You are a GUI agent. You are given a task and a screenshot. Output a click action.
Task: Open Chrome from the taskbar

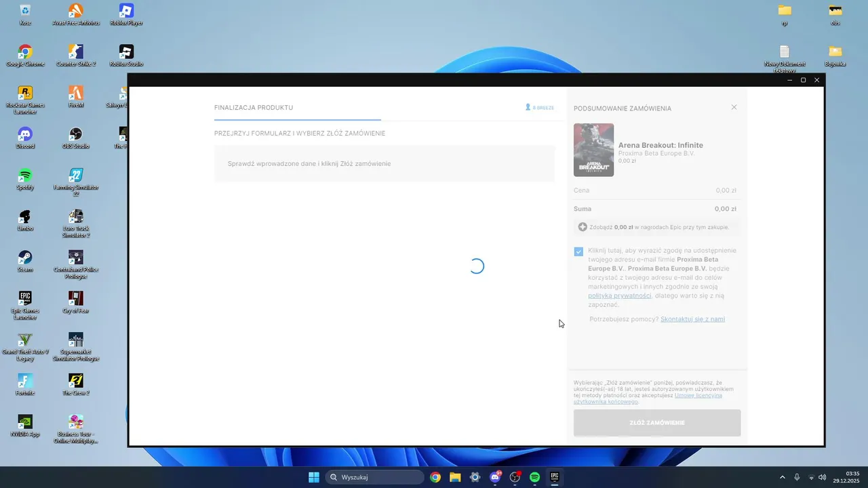click(x=435, y=477)
